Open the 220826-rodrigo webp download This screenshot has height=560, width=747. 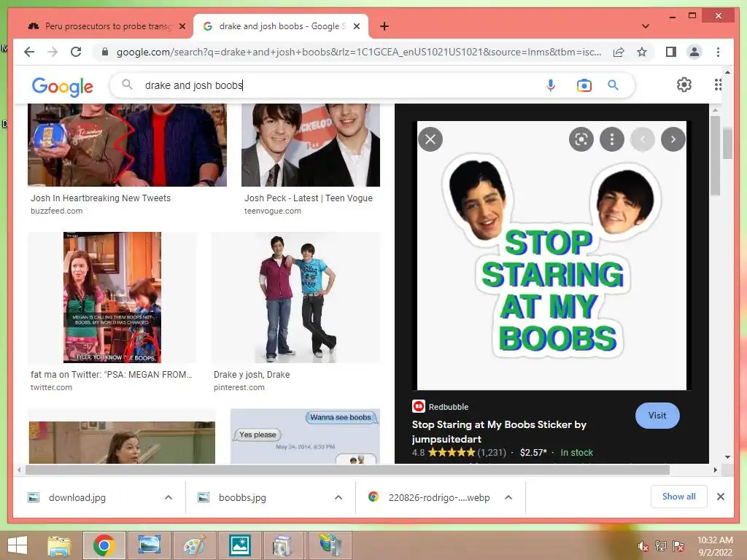tap(438, 497)
